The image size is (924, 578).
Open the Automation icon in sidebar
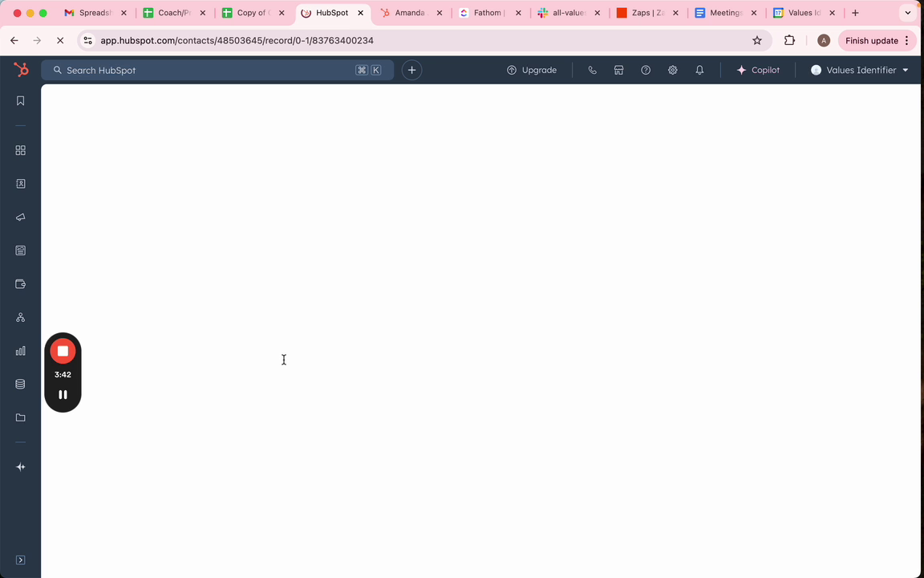coord(21,317)
